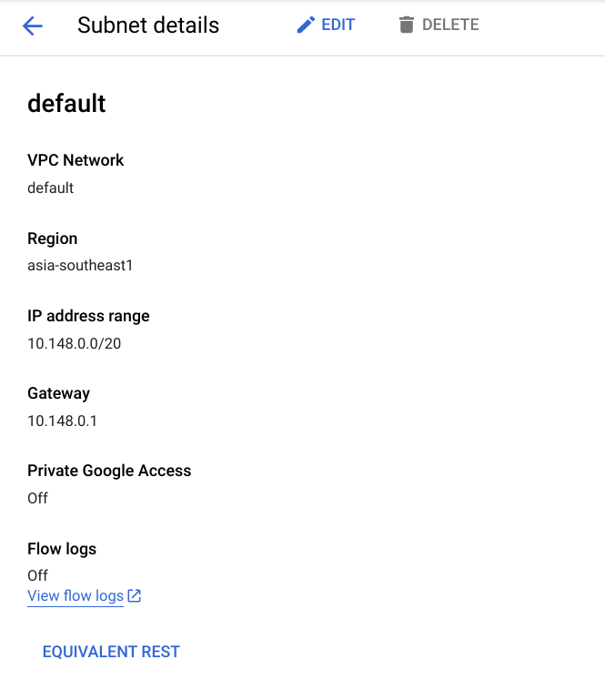Click the Off value under Private Google Access
The height and width of the screenshot is (700, 605).
coord(37,499)
